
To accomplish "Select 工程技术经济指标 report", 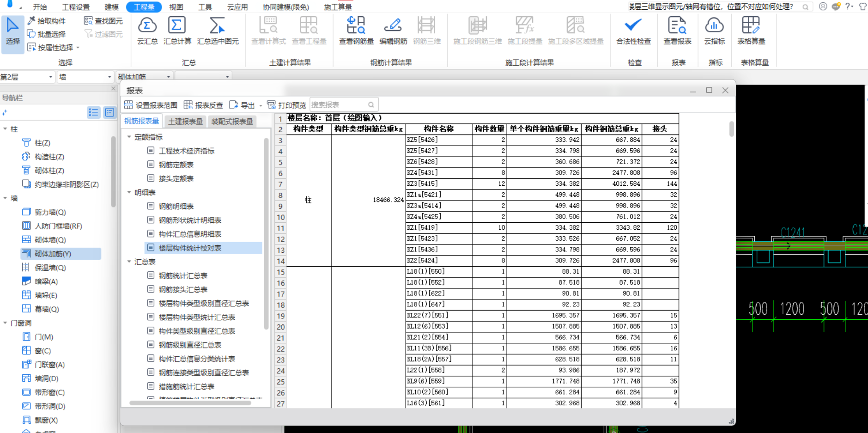I will point(186,151).
